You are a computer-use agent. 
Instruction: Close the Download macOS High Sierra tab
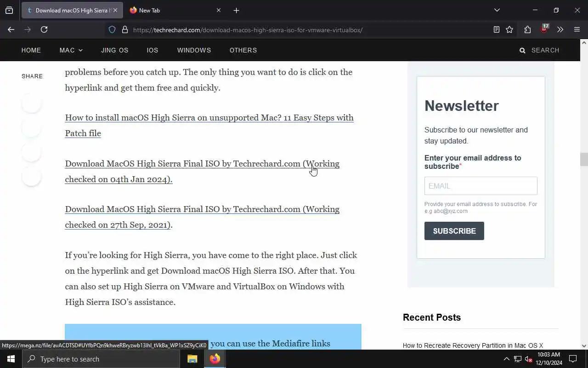tap(115, 10)
